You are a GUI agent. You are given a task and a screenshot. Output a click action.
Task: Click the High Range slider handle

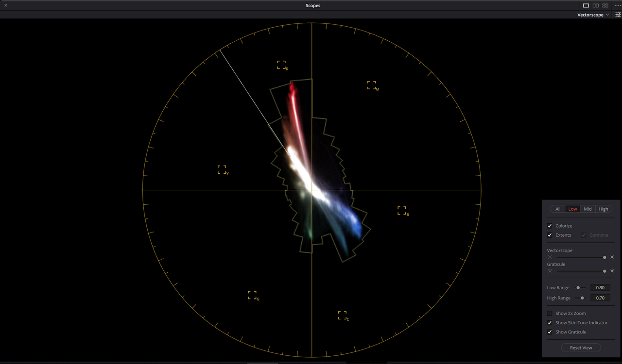tap(582, 298)
